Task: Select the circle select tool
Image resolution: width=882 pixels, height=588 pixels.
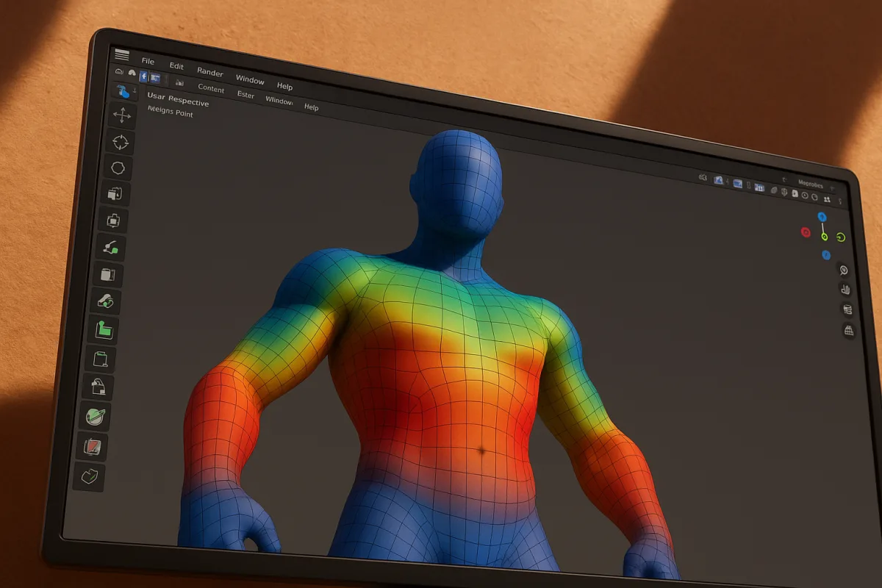Action: (118, 168)
